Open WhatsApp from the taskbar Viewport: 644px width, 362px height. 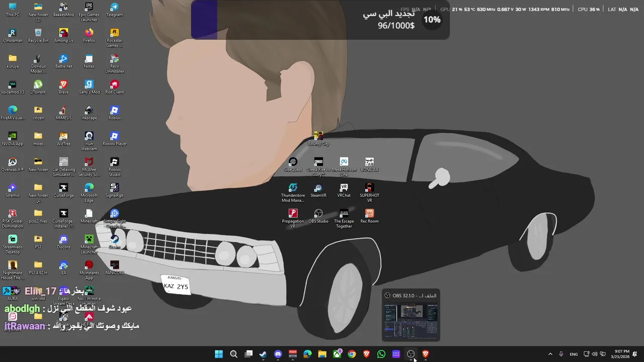tap(381, 354)
